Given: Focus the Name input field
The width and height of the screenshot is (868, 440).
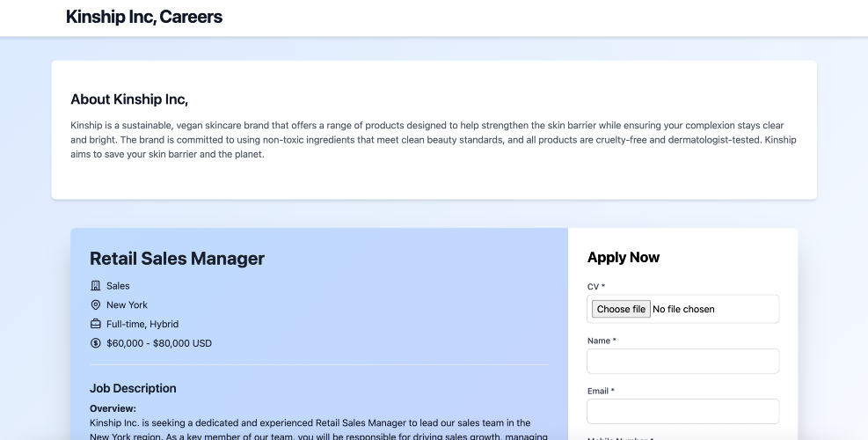Looking at the screenshot, I should pos(682,362).
